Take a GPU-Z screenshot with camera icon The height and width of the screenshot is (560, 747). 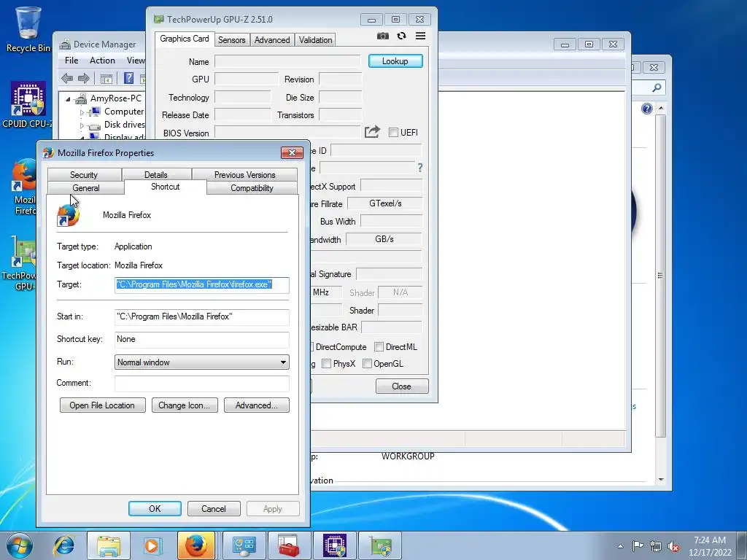382,36
